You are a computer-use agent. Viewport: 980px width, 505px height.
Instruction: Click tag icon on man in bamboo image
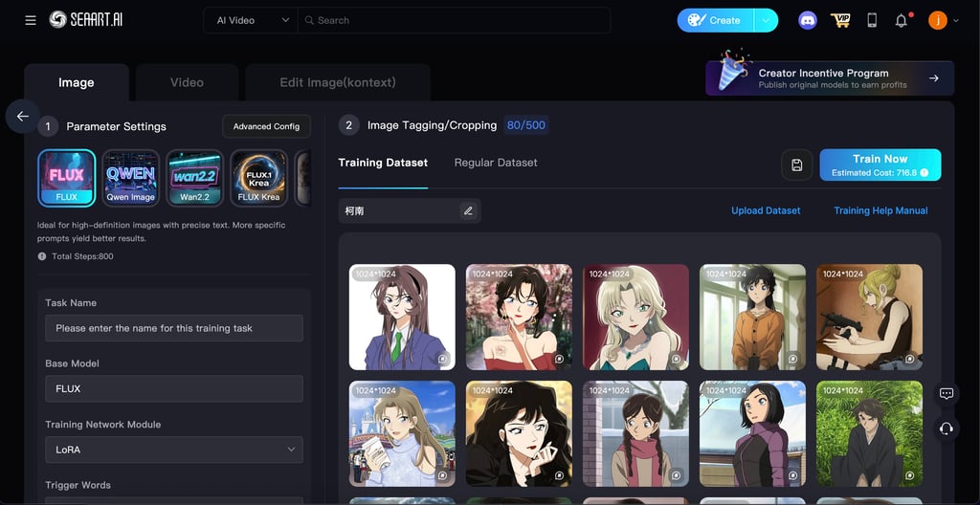pos(910,475)
